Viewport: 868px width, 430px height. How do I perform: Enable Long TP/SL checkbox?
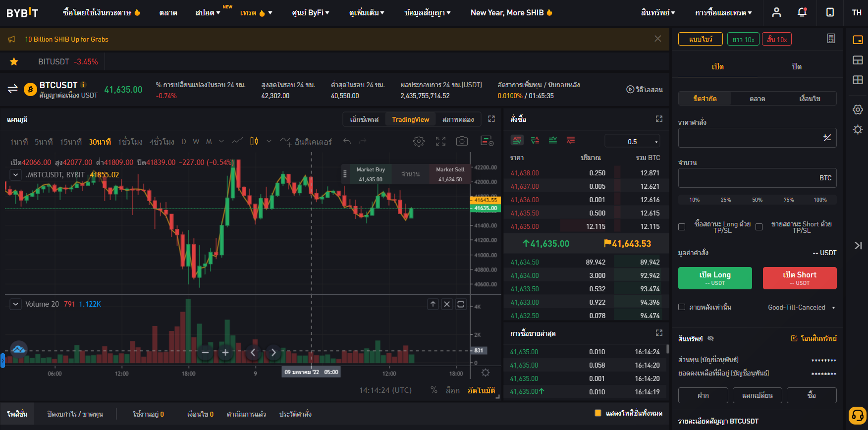click(682, 227)
